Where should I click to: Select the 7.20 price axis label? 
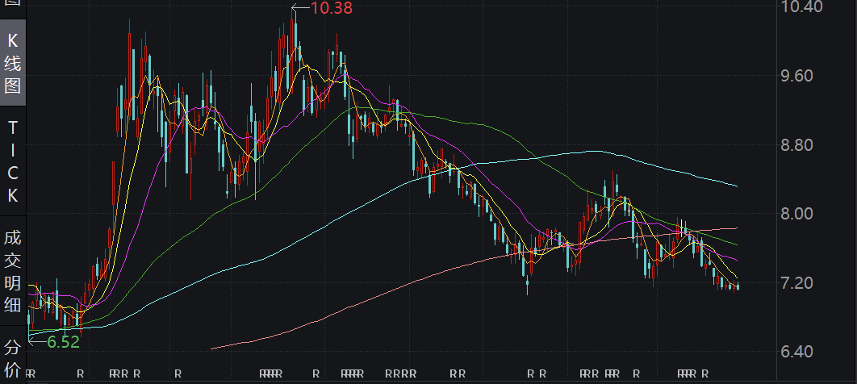tap(803, 283)
